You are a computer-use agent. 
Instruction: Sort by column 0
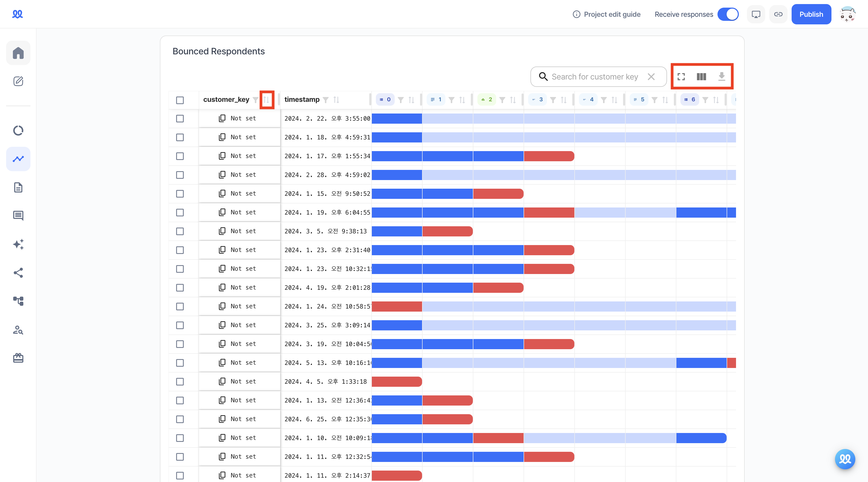click(411, 100)
